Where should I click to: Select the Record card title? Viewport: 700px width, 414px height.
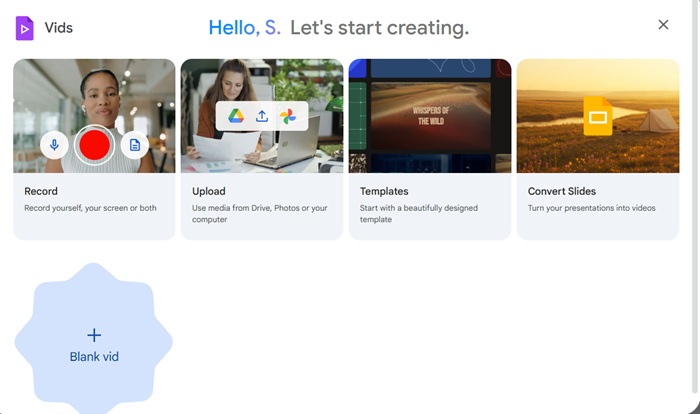[x=41, y=191]
